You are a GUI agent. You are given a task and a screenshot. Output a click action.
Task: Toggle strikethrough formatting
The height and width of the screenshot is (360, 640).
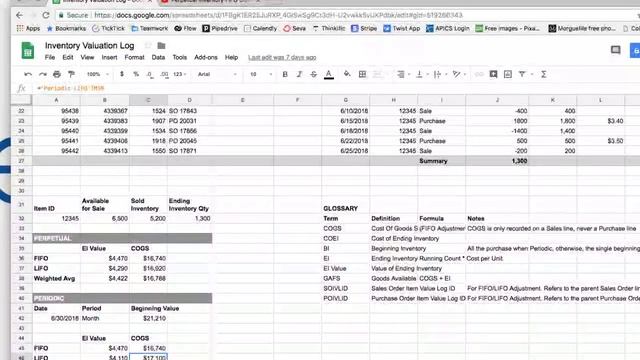313,74
